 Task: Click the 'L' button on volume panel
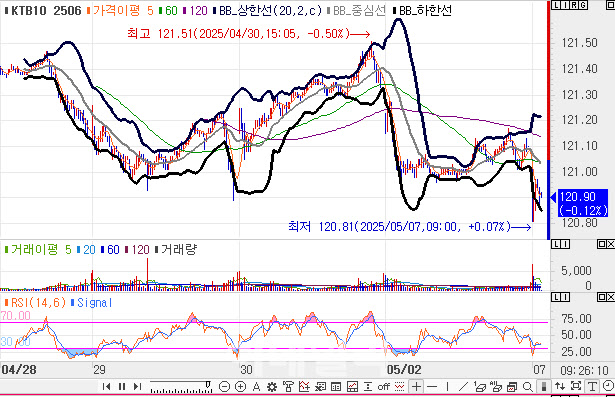(x=556, y=244)
